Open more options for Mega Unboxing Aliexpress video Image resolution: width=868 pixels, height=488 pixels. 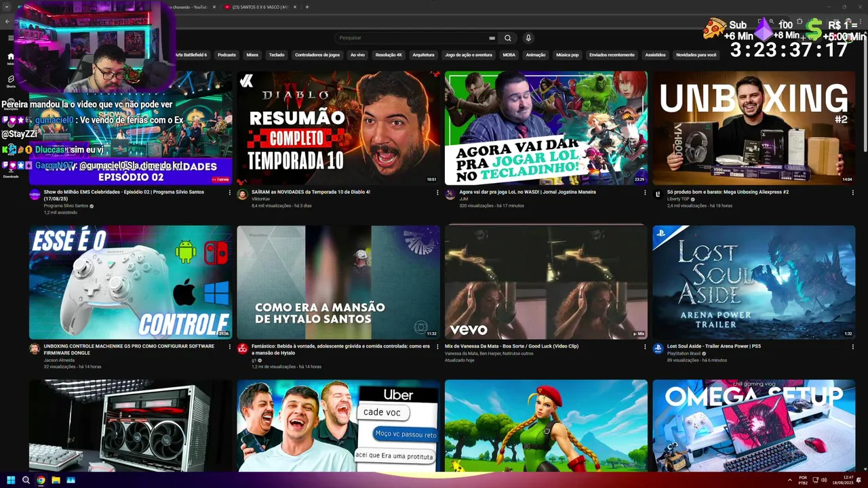tap(853, 192)
